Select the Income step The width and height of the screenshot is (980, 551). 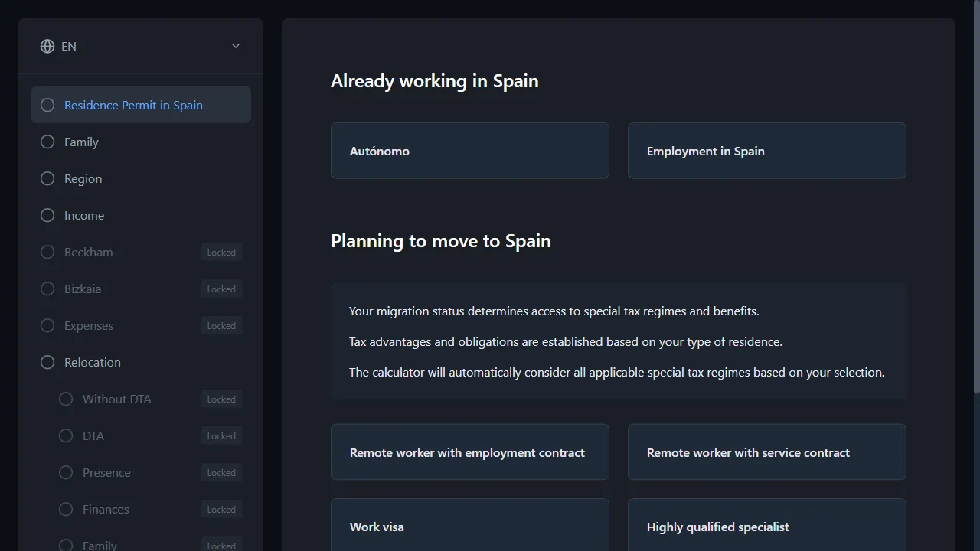click(84, 215)
